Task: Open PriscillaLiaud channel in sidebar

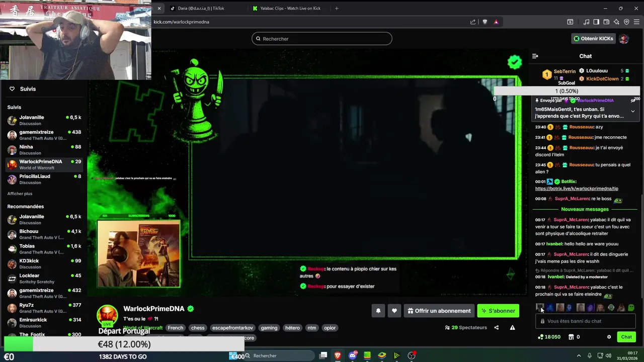Action: [44, 179]
